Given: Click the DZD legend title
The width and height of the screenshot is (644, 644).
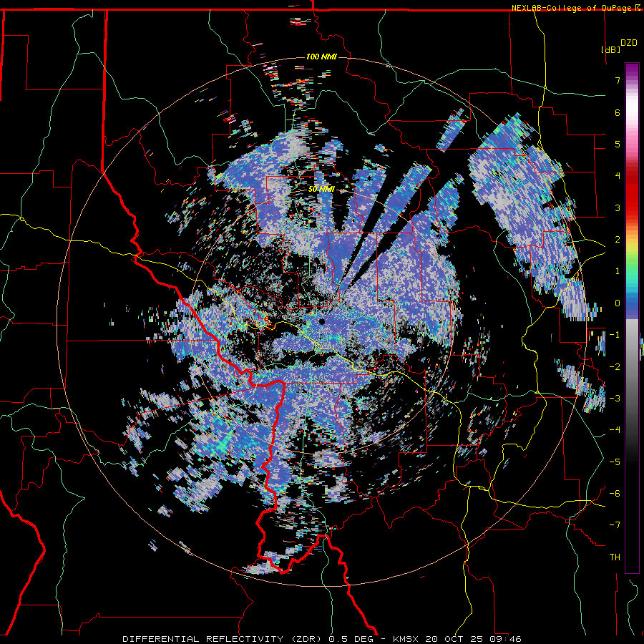Looking at the screenshot, I should coord(628,42).
